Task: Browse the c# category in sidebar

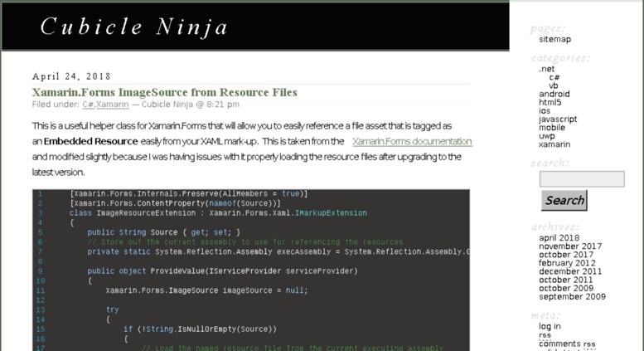Action: pyautogui.click(x=554, y=77)
